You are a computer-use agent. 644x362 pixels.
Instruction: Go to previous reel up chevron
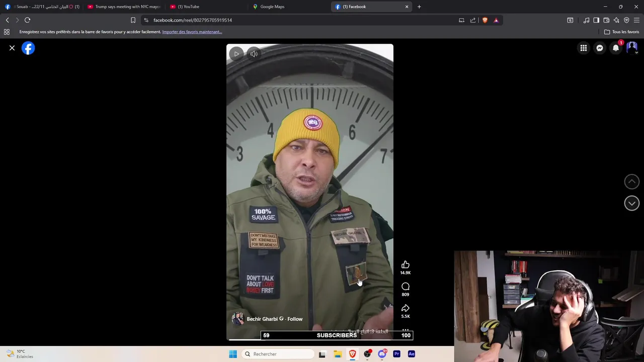pyautogui.click(x=632, y=182)
